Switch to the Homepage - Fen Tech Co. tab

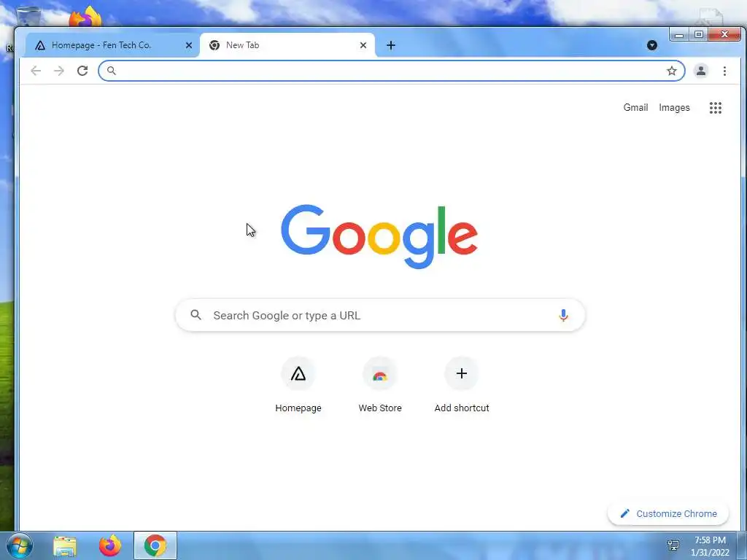tap(112, 45)
